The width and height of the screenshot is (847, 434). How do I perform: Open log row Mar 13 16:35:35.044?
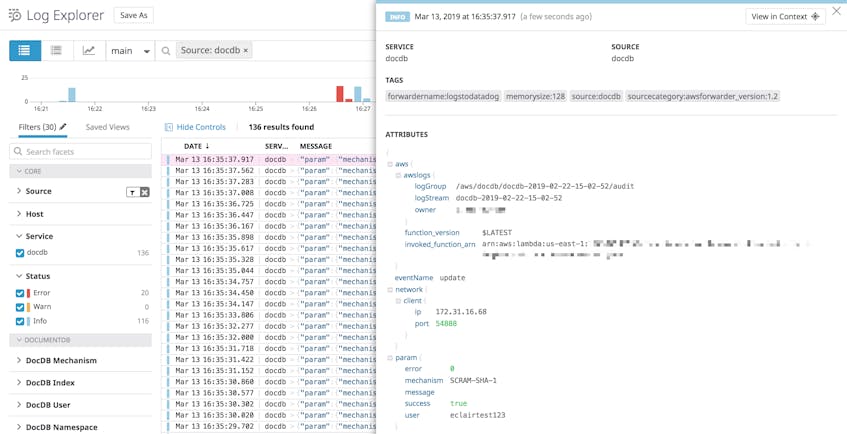tap(270, 270)
